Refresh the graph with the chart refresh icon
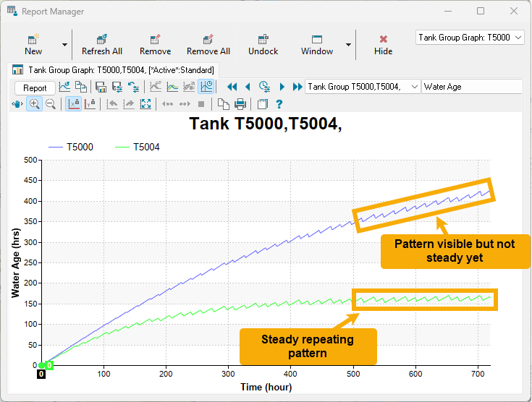This screenshot has height=402, width=532. coord(64,87)
